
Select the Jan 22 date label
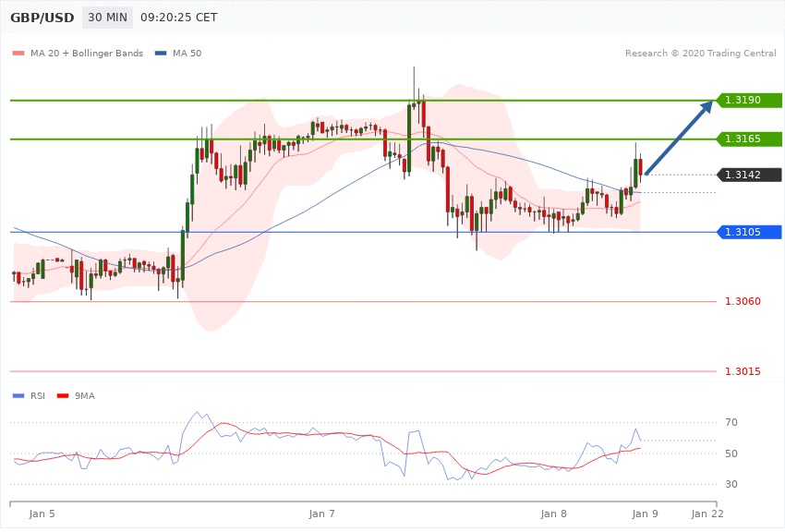click(706, 513)
